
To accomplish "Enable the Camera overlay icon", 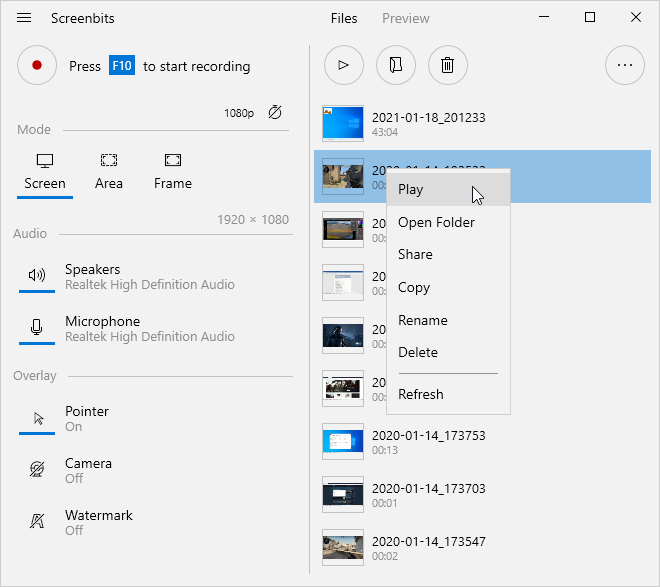I will (x=37, y=469).
